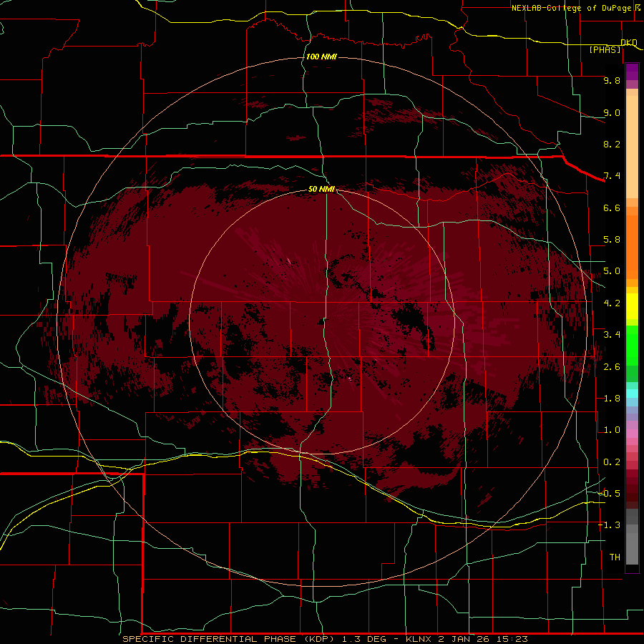This screenshot has width=644, height=644.
Task: Click the 50 NMI range ring label
Action: click(x=321, y=189)
